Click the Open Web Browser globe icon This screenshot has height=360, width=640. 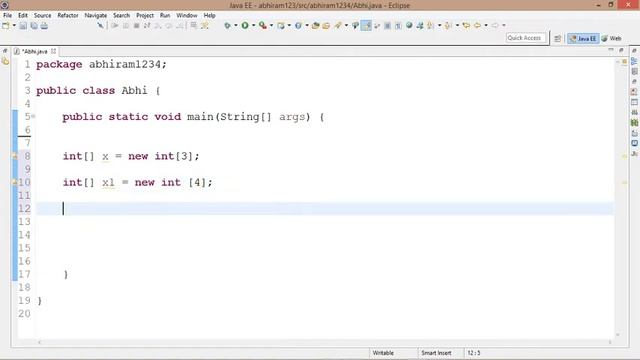pyautogui.click(x=409, y=25)
